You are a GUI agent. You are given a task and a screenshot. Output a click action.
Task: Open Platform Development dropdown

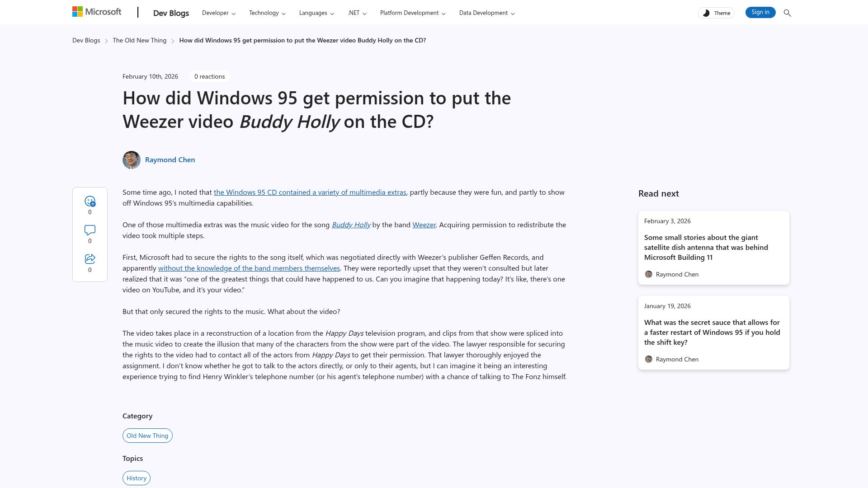(413, 13)
